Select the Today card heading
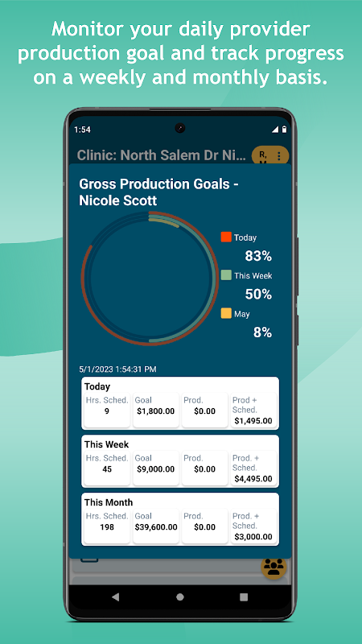Screen dimensions: 362x644 click(x=97, y=386)
